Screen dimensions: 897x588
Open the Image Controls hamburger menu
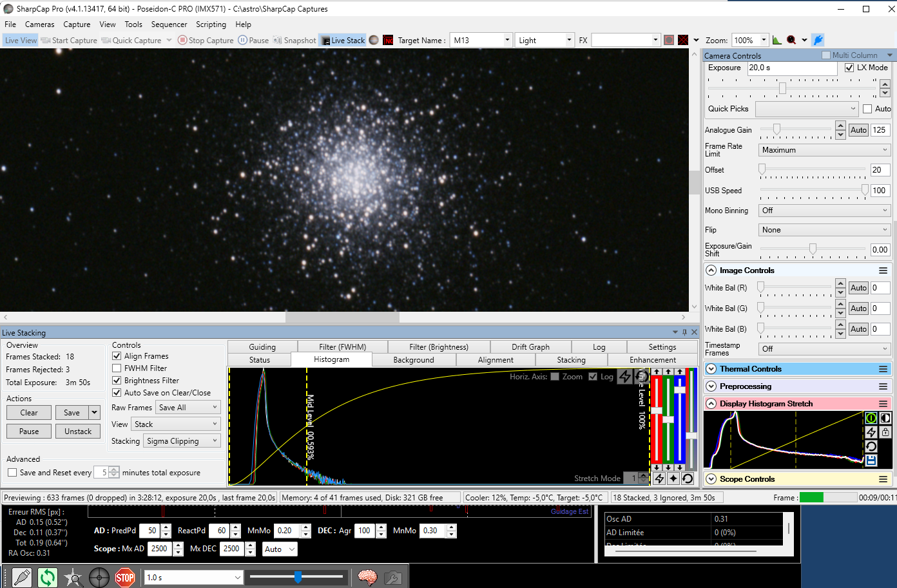[x=883, y=270]
